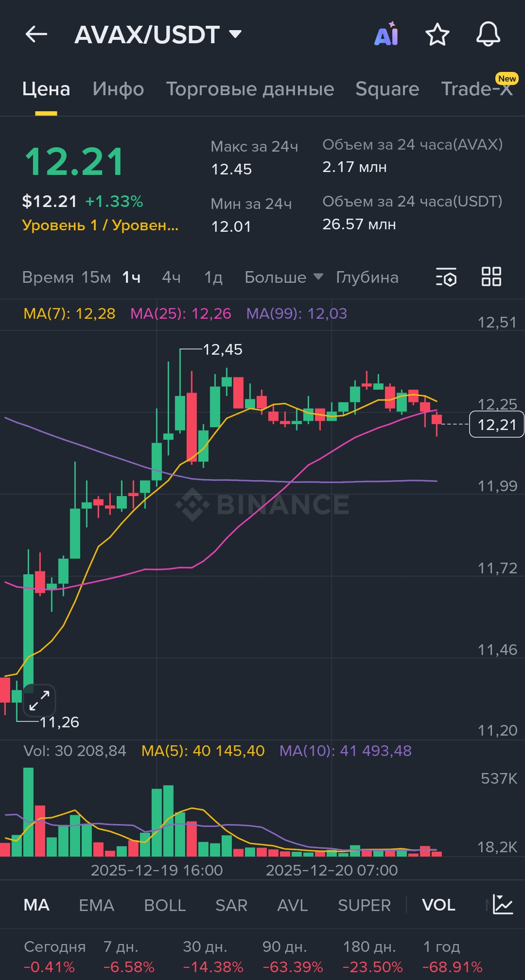Viewport: 525px width, 980px height.
Task: Tap the 2025-12-19 16:00 time label
Action: coord(157,870)
